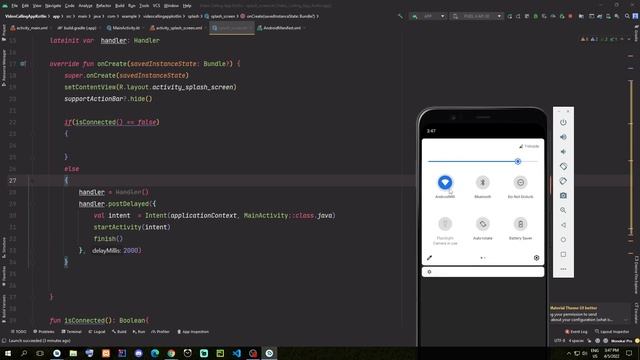The height and width of the screenshot is (360, 640).
Task: Click the emulator Power button
Action: point(563,122)
